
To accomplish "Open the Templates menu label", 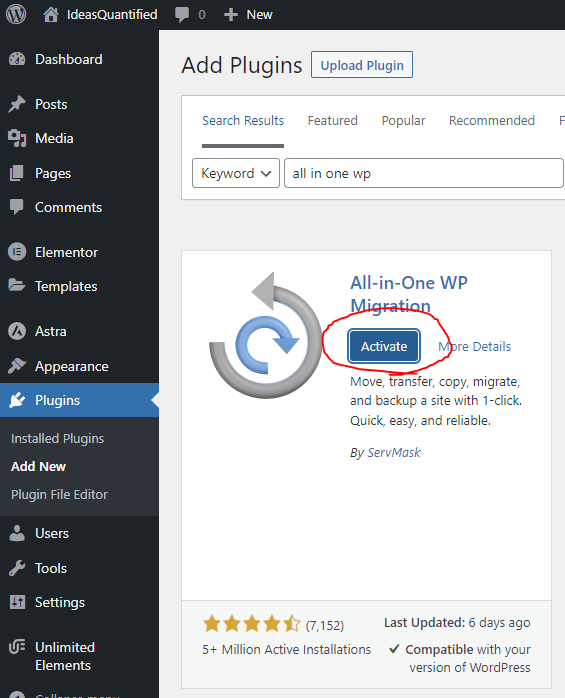I will pos(66,286).
